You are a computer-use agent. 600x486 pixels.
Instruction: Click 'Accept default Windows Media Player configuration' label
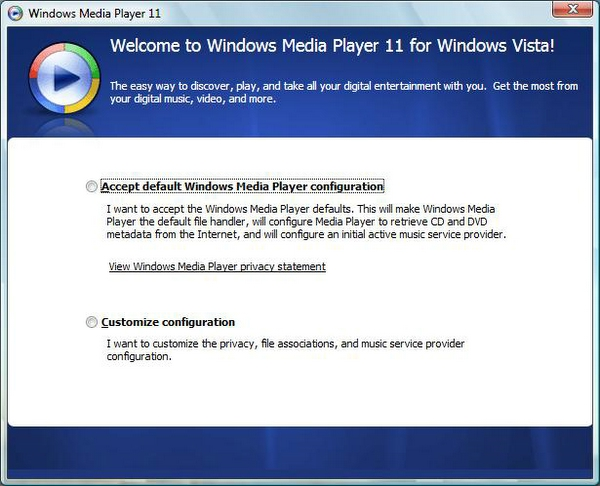tap(242, 187)
